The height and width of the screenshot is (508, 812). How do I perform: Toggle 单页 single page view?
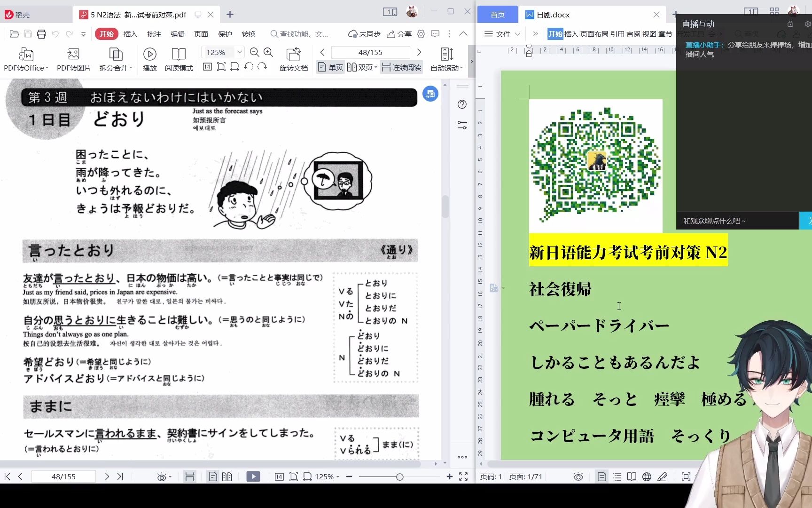pos(330,67)
